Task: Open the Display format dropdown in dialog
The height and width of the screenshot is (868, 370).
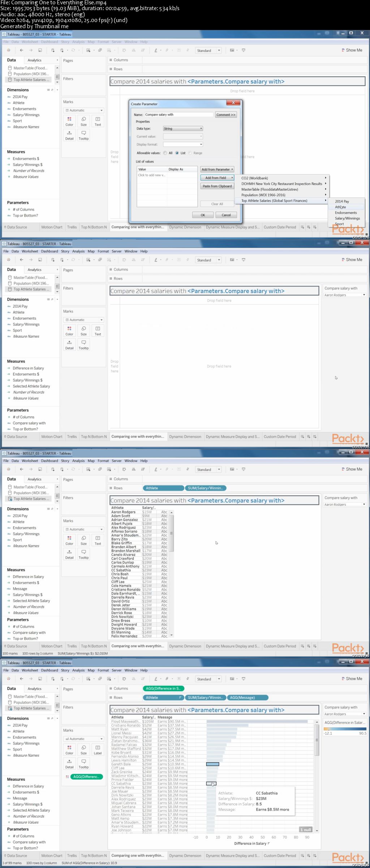Action: coord(183,144)
